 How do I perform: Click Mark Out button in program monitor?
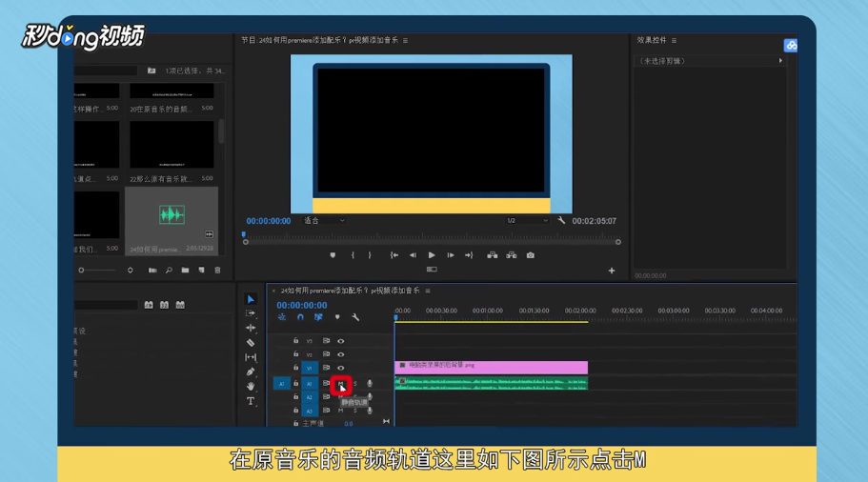[370, 255]
